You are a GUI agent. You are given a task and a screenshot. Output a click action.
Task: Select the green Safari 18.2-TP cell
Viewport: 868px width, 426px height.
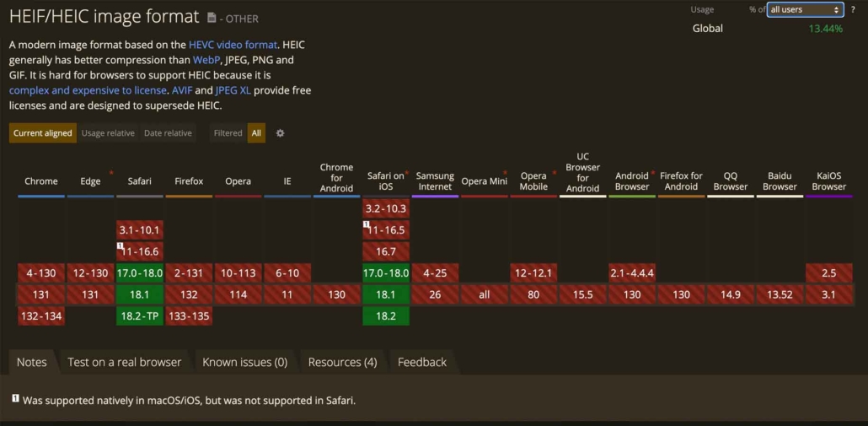click(139, 316)
